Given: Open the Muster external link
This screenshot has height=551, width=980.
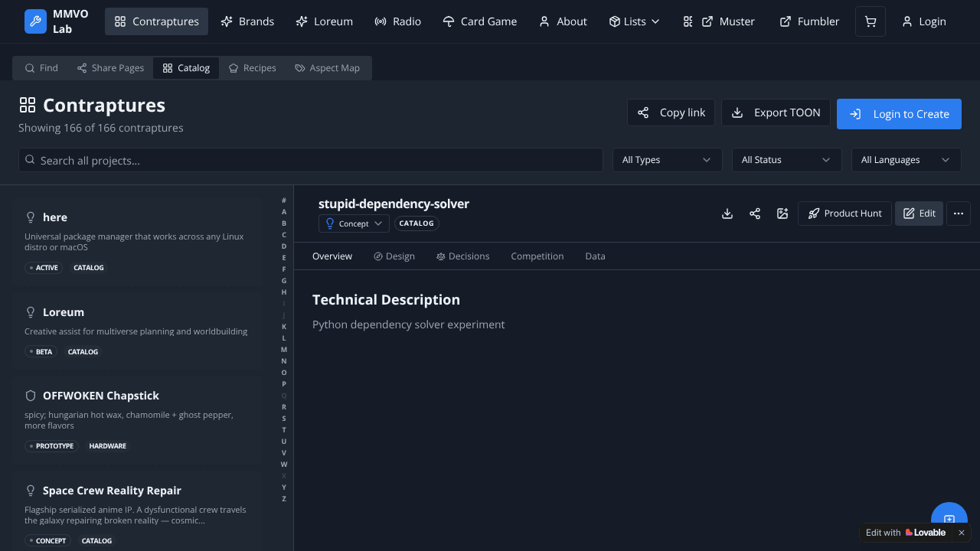Looking at the screenshot, I should pos(728,21).
